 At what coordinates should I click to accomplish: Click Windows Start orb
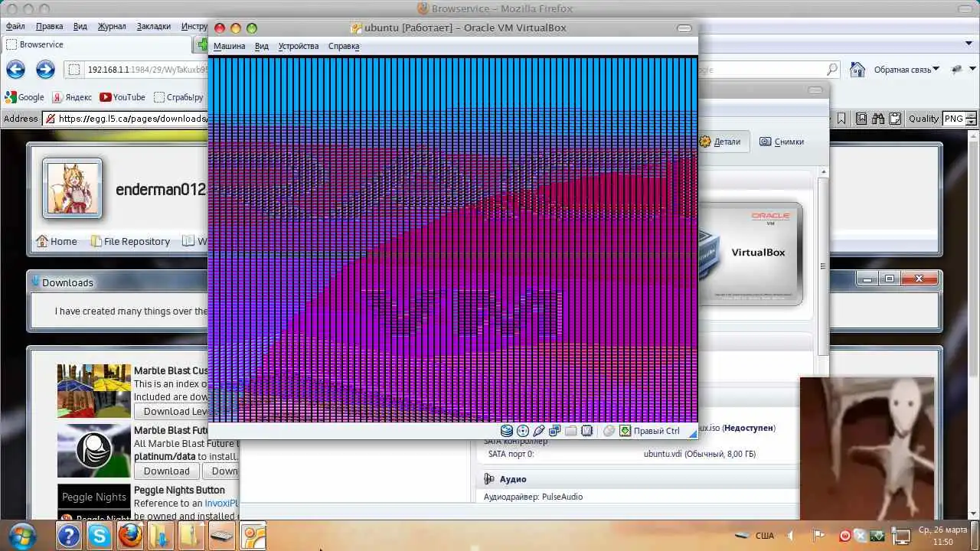point(21,536)
